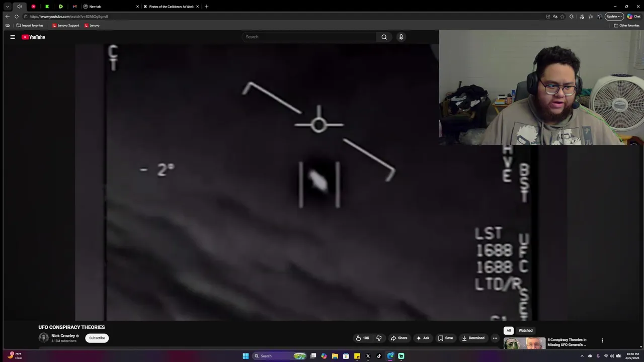Download the video
This screenshot has height=362, width=644.
click(473, 338)
